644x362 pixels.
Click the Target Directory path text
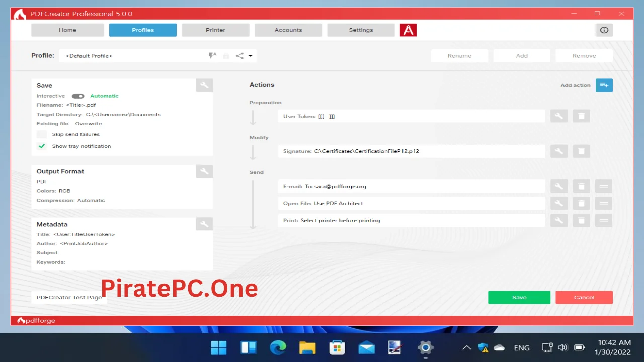point(99,114)
